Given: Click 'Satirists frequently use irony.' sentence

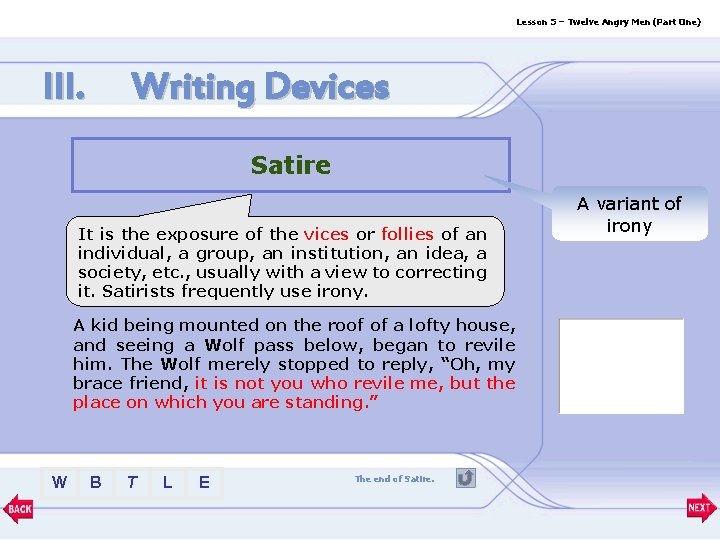Looking at the screenshot, I should [x=235, y=291].
